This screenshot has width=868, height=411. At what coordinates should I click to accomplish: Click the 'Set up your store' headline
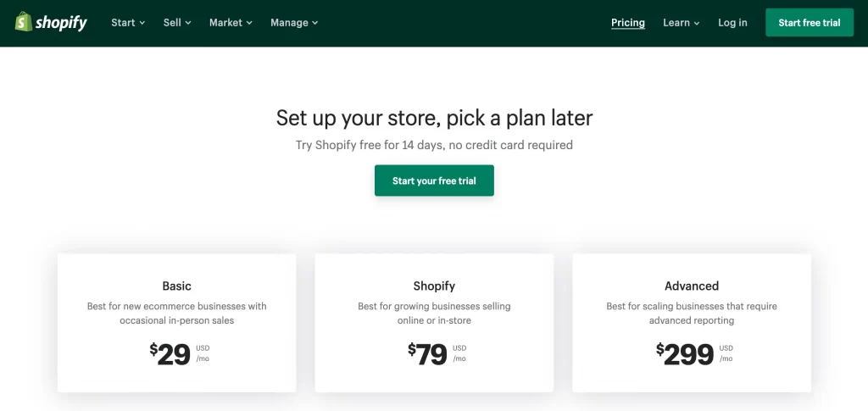click(434, 118)
